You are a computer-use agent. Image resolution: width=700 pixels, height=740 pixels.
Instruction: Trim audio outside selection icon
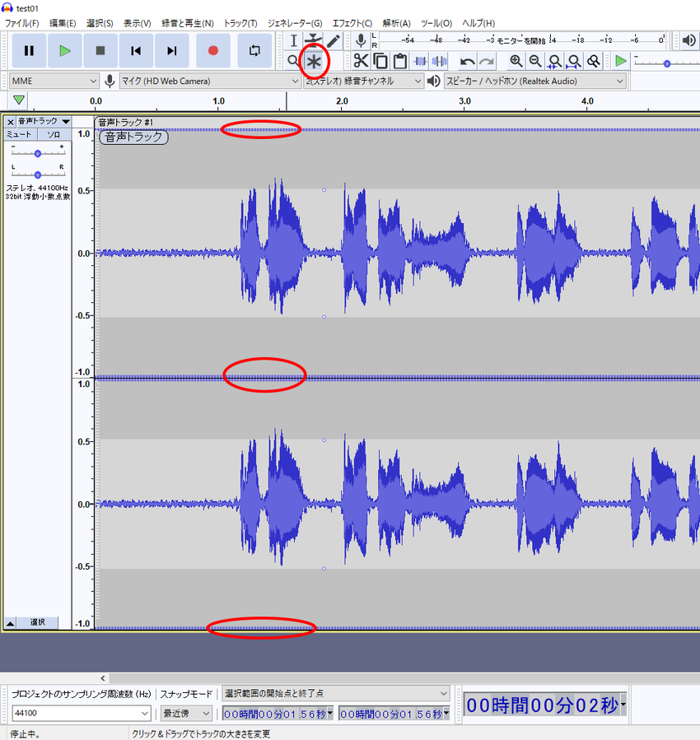(420, 61)
